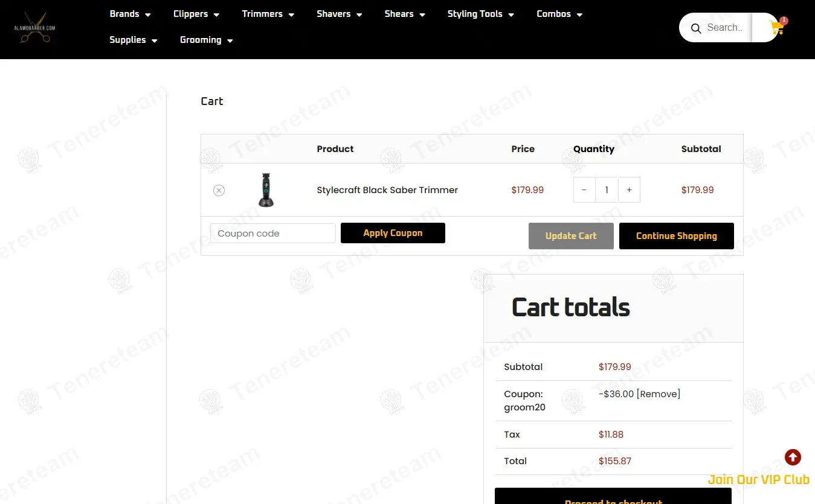Decrease quantity with the minus button
815x504 pixels.
pos(584,190)
